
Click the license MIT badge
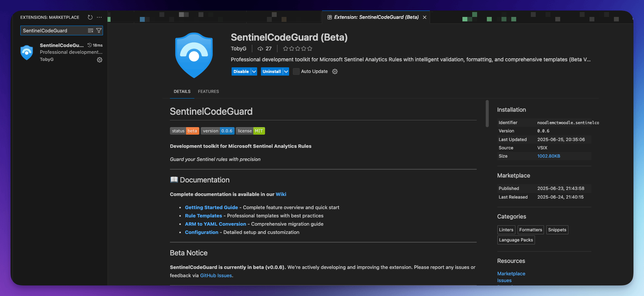pyautogui.click(x=250, y=131)
